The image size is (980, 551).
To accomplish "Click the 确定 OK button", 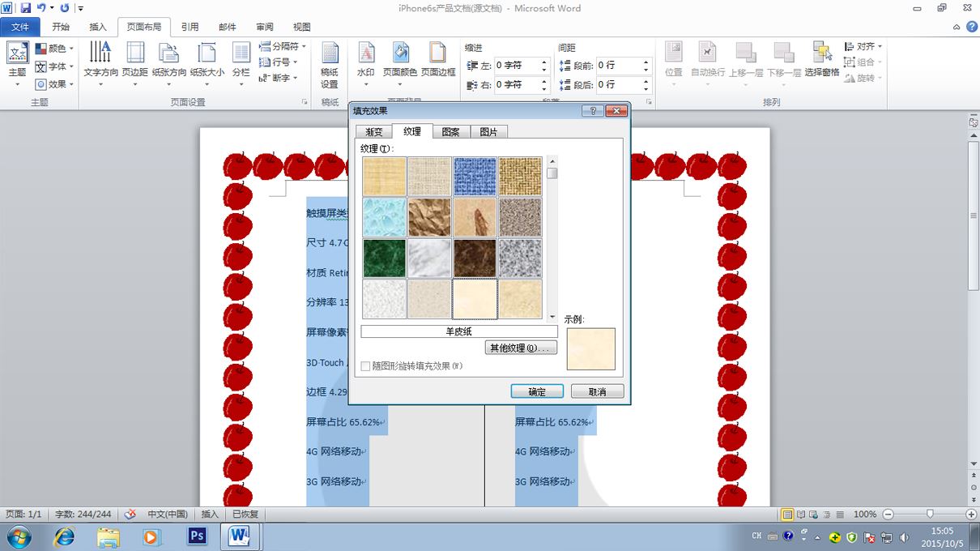I will [x=537, y=391].
